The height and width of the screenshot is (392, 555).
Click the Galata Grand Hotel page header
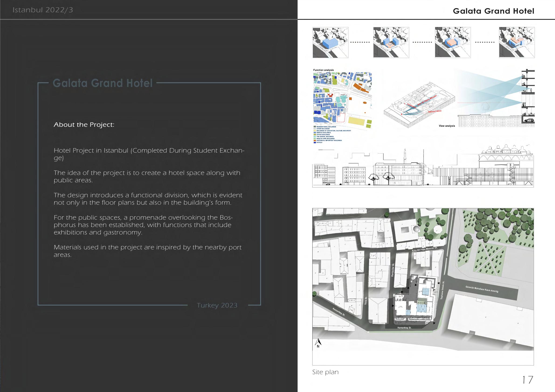493,11
